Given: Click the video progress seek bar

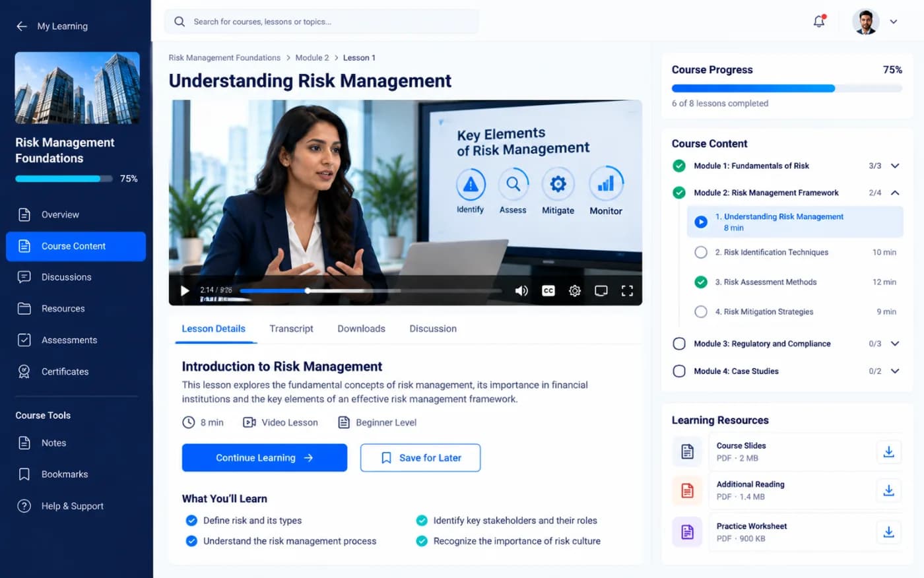Looking at the screenshot, I should [371, 291].
